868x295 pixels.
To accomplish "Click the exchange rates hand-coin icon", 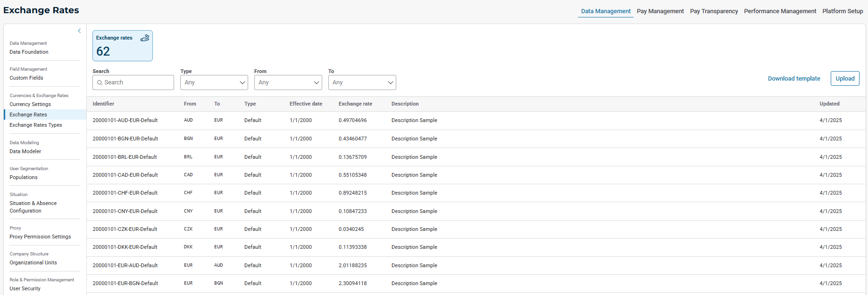I will [x=145, y=38].
